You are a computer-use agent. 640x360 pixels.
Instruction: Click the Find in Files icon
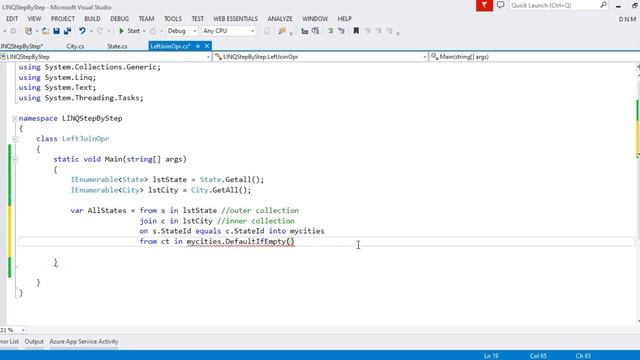pyautogui.click(x=282, y=31)
